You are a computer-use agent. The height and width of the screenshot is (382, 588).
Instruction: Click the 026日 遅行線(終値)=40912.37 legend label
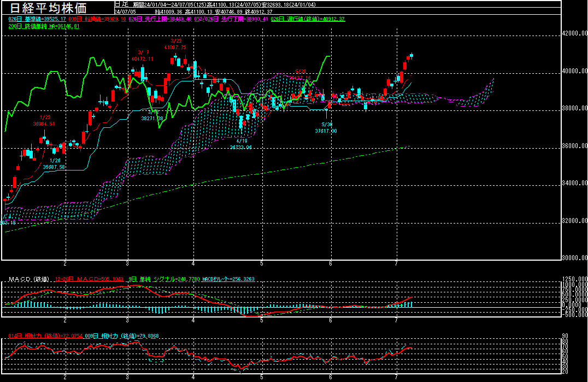click(x=308, y=19)
